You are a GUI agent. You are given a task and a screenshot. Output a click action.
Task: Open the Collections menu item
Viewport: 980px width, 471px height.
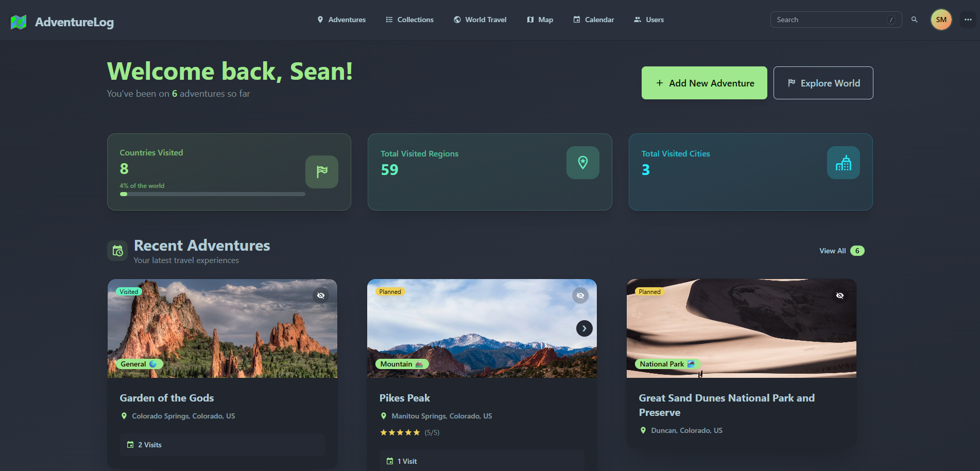pos(409,20)
